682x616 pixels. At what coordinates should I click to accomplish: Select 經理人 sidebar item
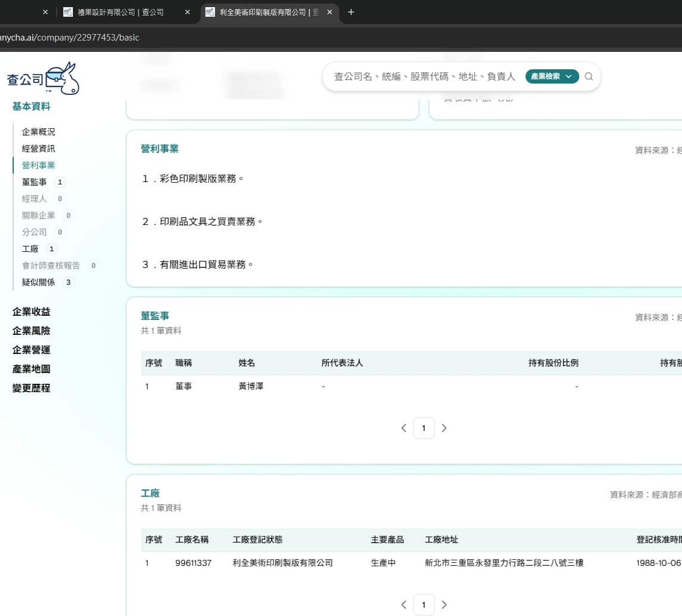35,199
